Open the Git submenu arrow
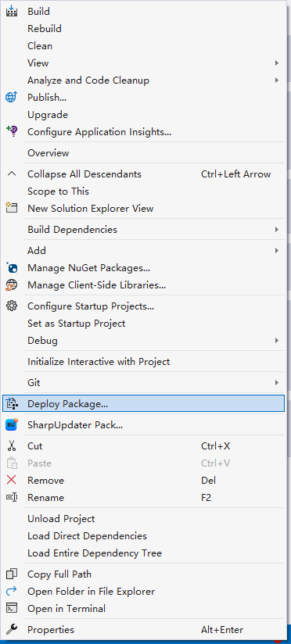 [277, 383]
